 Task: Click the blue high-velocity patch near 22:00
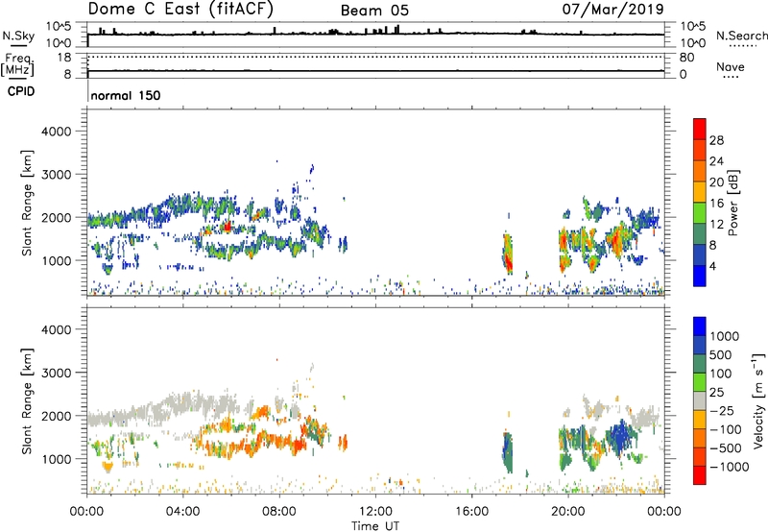coord(620,436)
